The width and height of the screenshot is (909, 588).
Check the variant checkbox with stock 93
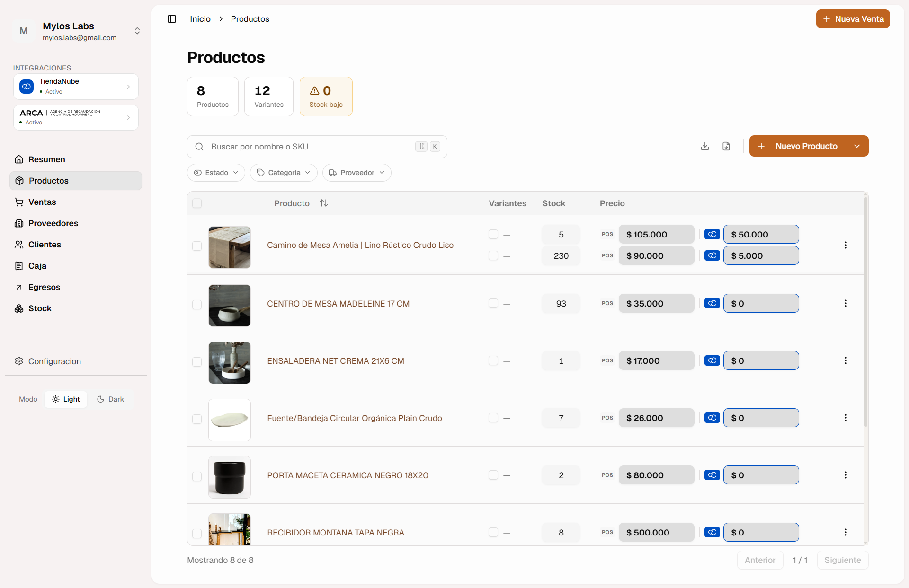coord(493,303)
